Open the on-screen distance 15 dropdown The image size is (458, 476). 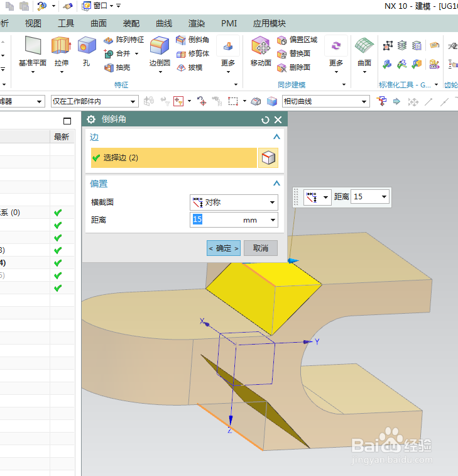pos(384,197)
